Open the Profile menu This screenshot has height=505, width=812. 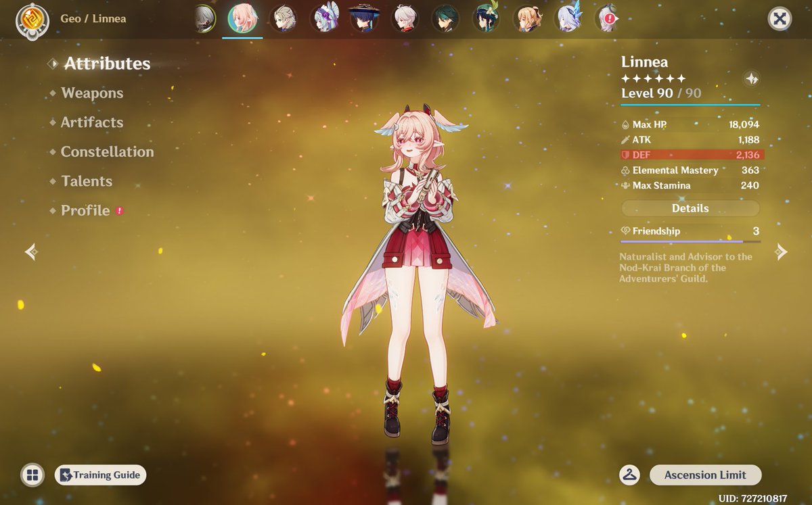point(87,211)
